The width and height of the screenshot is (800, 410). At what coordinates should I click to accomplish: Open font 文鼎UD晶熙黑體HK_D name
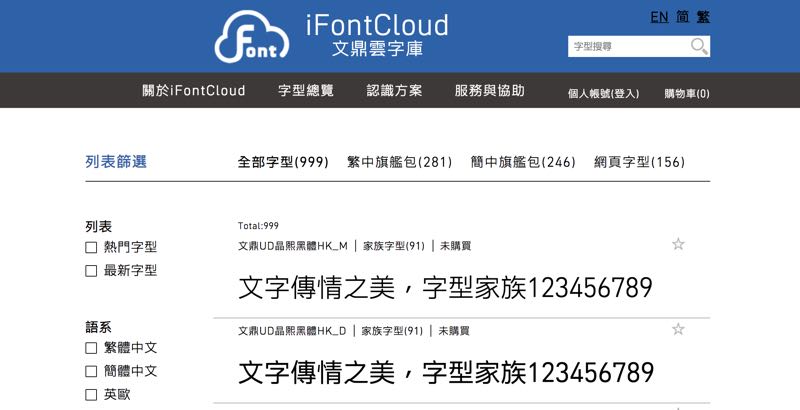pos(292,331)
